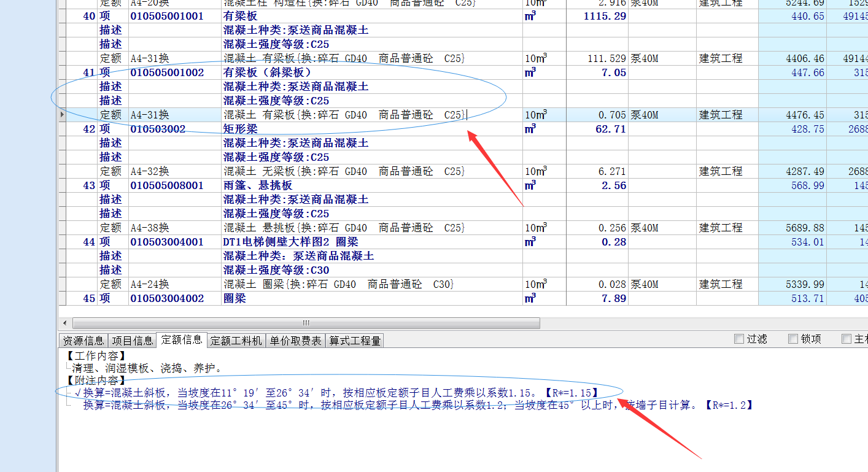The height and width of the screenshot is (472, 868).
Task: Select unit price 4476.45
Action: (805, 115)
